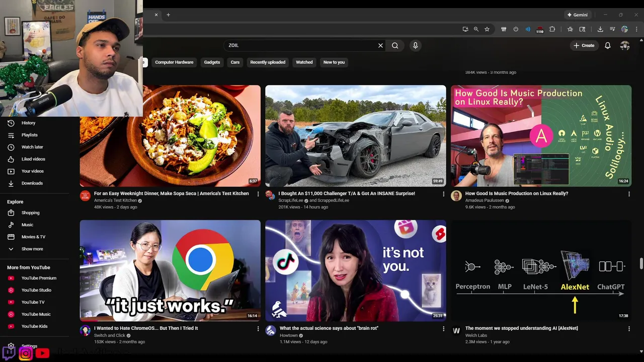Open the browser zoom magnifier icon
Image resolution: width=644 pixels, height=362 pixels.
476,29
